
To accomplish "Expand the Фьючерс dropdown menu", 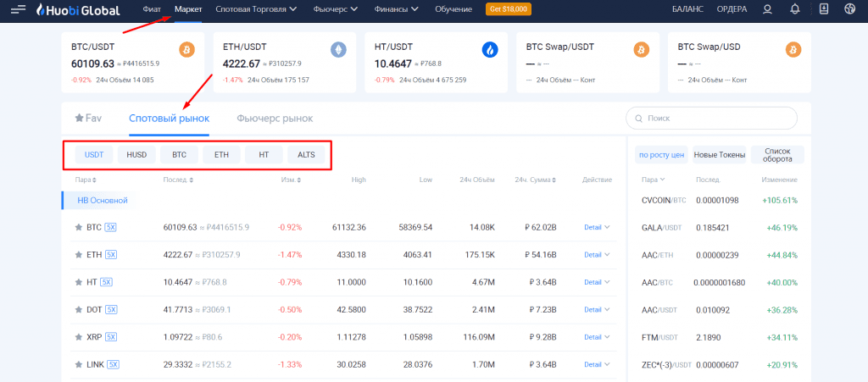I will (336, 9).
